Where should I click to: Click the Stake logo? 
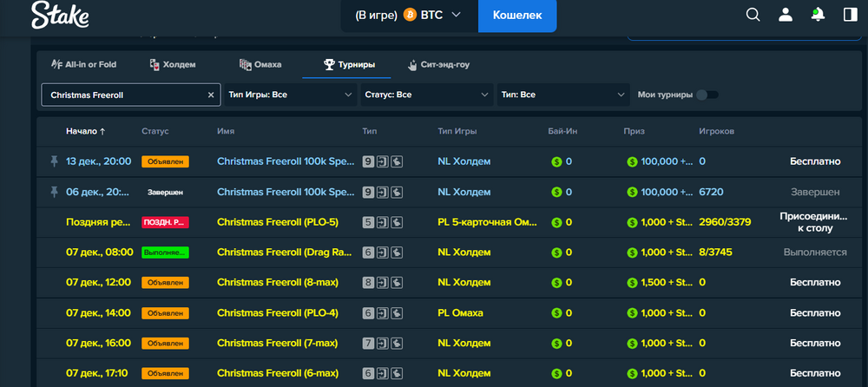coord(59,16)
